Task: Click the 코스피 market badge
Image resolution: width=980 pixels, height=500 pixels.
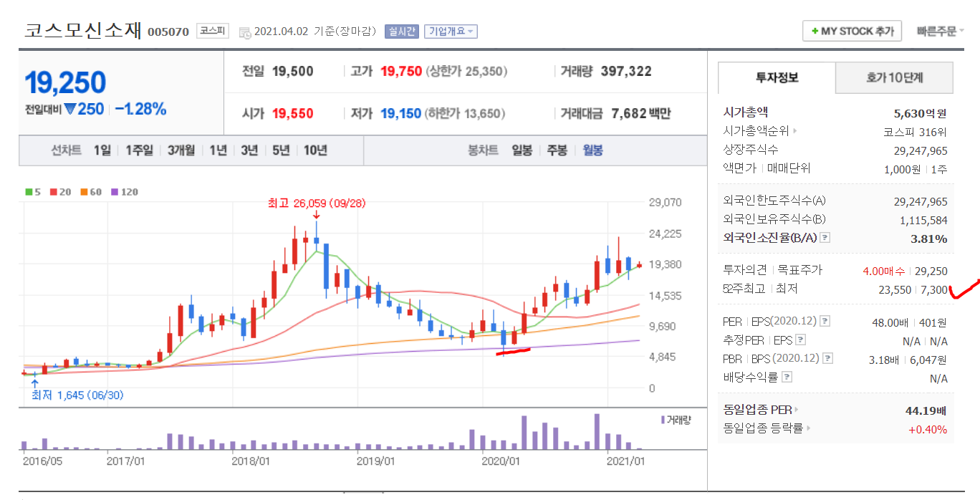Action: coord(212,31)
